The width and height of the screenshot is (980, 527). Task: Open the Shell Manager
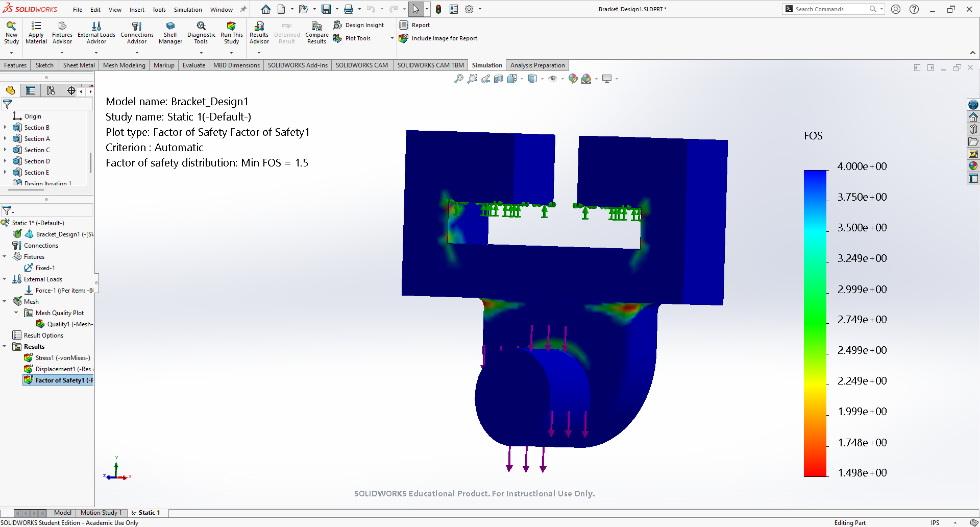[x=170, y=33]
